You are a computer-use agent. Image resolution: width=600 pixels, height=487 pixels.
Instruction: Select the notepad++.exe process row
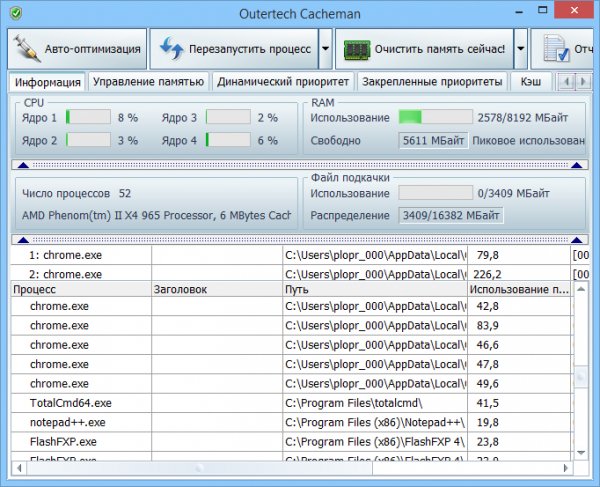point(292,422)
